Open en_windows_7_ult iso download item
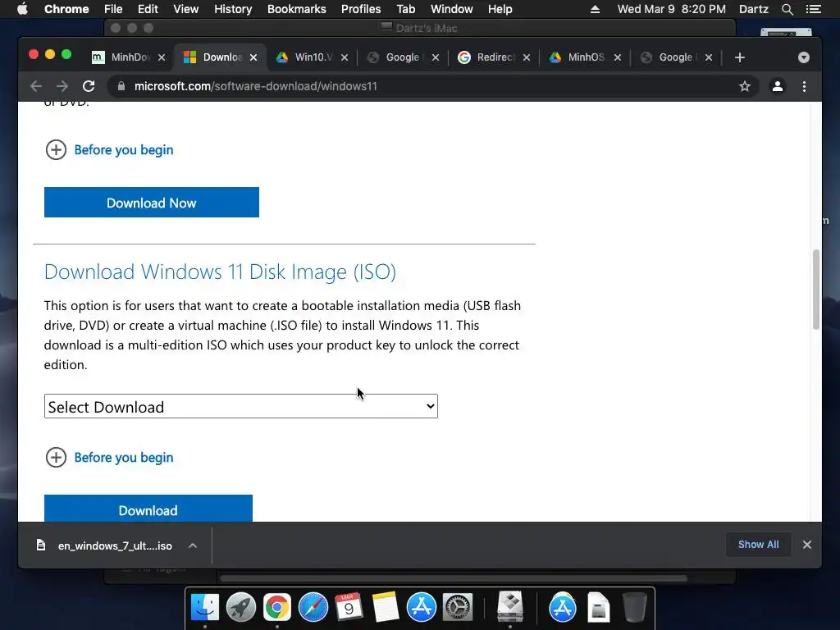The height and width of the screenshot is (630, 840). (105, 546)
